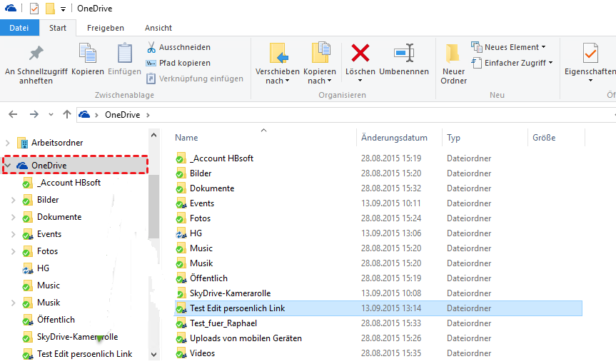Go back with the navigation back arrow

(13, 114)
